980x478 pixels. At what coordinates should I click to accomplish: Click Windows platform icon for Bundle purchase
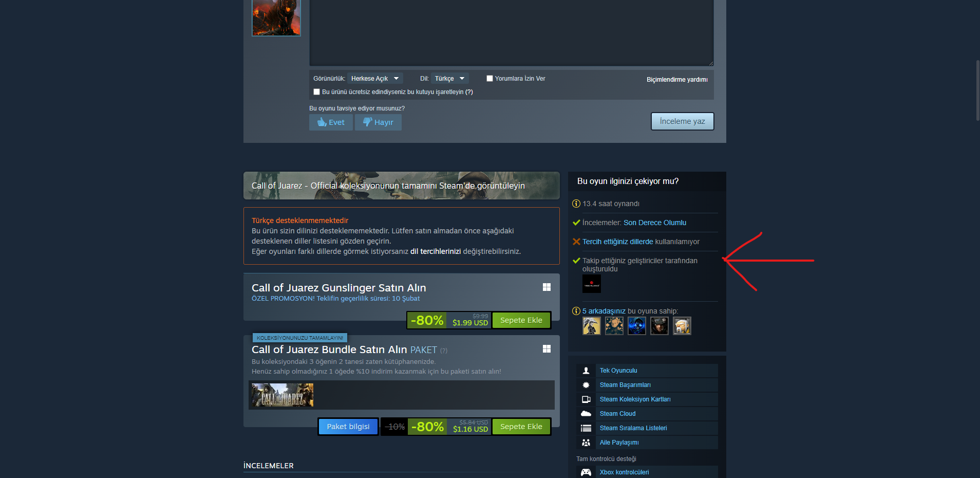click(546, 349)
